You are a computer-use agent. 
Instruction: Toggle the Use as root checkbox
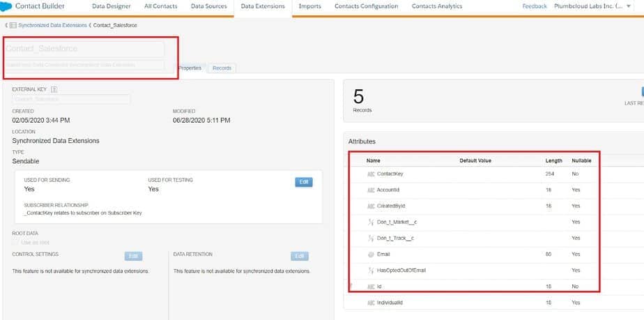click(15, 243)
